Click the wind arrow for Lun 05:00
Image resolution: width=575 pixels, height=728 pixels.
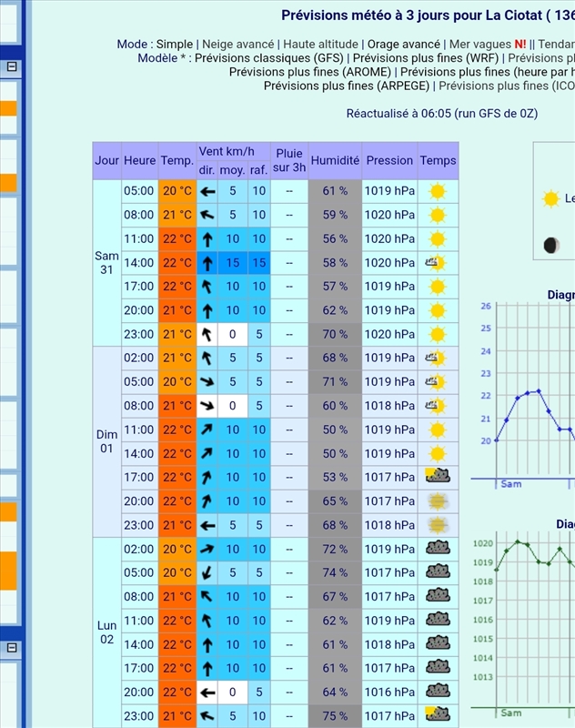tap(207, 573)
